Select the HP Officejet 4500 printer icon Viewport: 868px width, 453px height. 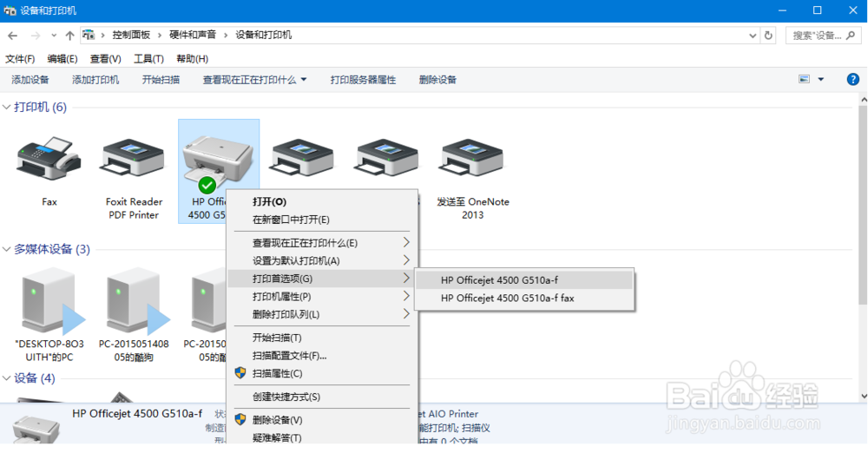219,162
